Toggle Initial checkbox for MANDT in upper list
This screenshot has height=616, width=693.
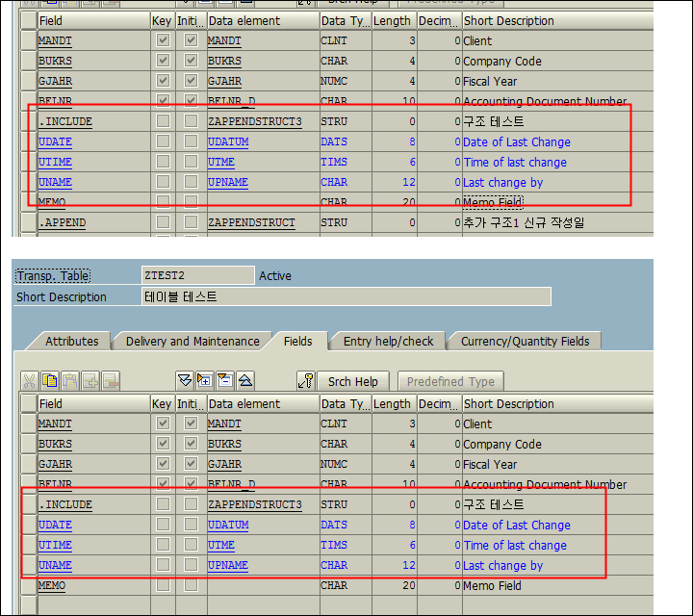coord(191,40)
